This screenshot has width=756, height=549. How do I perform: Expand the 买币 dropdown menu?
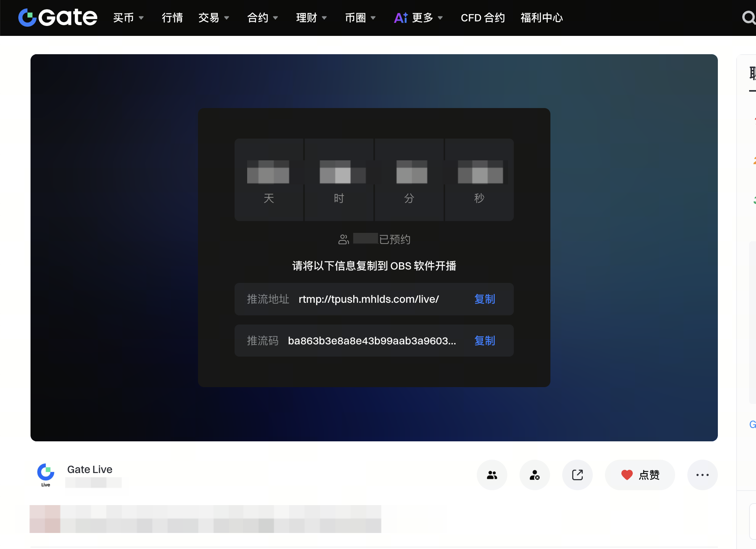129,18
